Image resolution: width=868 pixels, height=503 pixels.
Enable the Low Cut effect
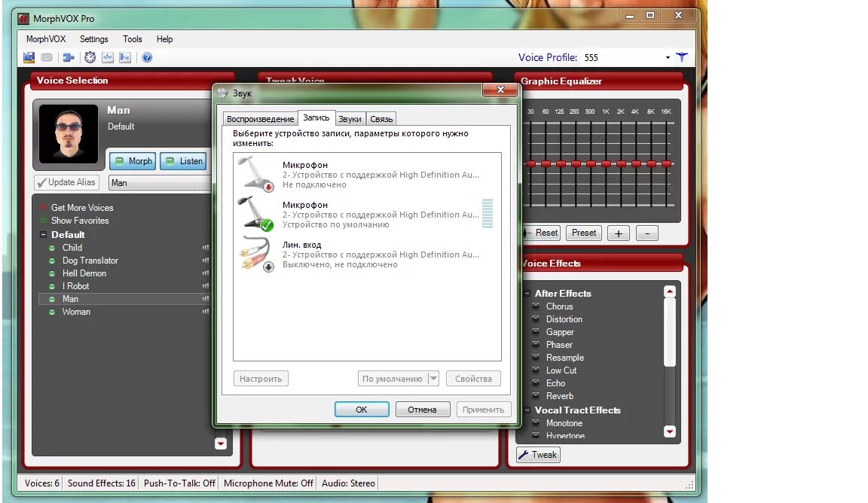[x=536, y=370]
